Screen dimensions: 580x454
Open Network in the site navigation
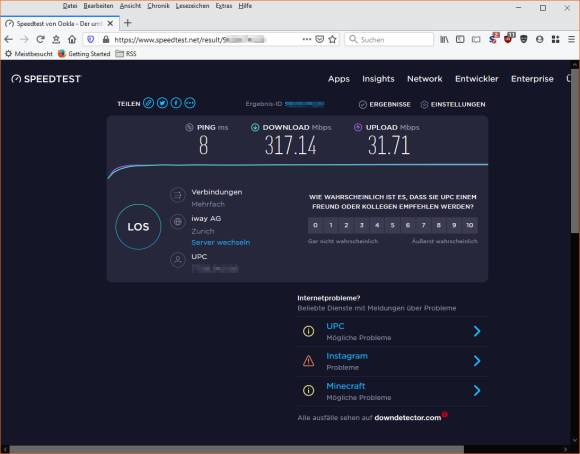click(425, 79)
